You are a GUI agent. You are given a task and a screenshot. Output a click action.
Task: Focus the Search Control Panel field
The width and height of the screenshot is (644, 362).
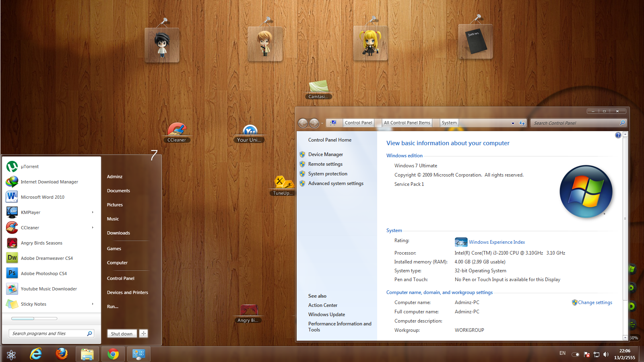[579, 123]
